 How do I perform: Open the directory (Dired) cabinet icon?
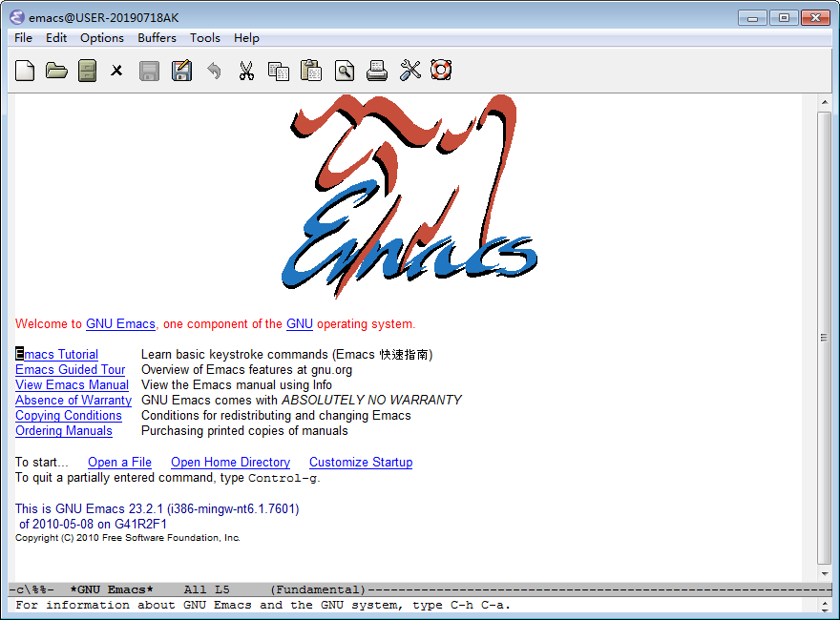(87, 71)
